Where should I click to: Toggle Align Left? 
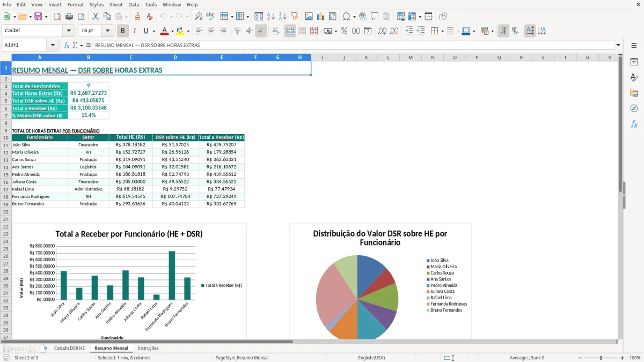coord(200,31)
